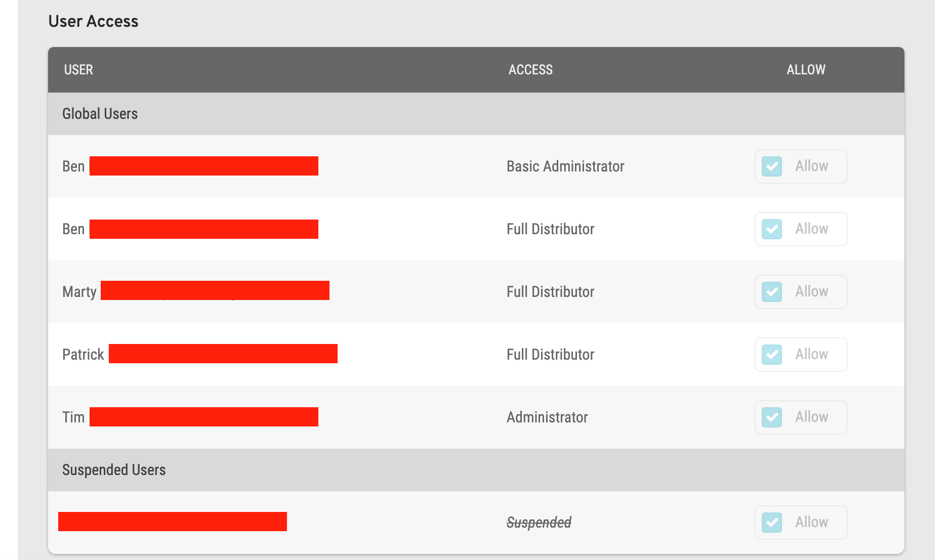This screenshot has height=560, width=950.
Task: Open user Tim's entry
Action: coord(73,417)
